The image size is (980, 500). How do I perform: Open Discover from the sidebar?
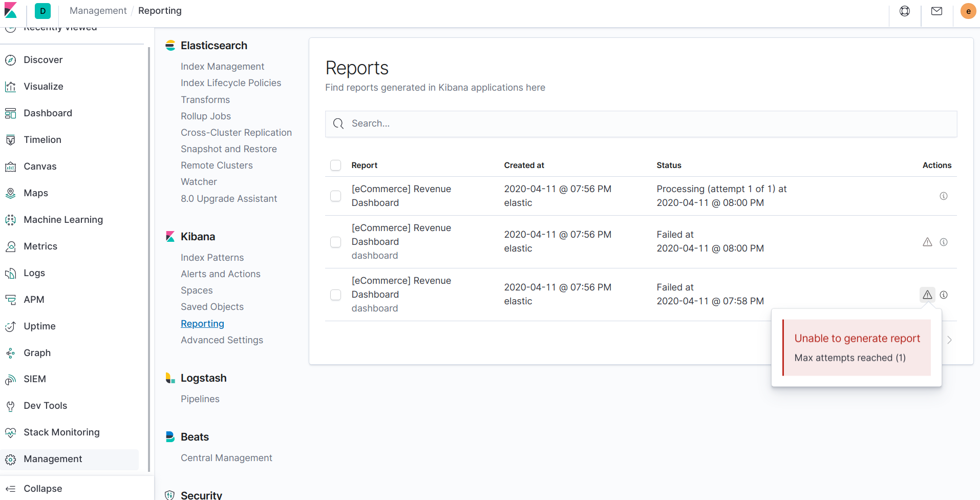pos(43,59)
